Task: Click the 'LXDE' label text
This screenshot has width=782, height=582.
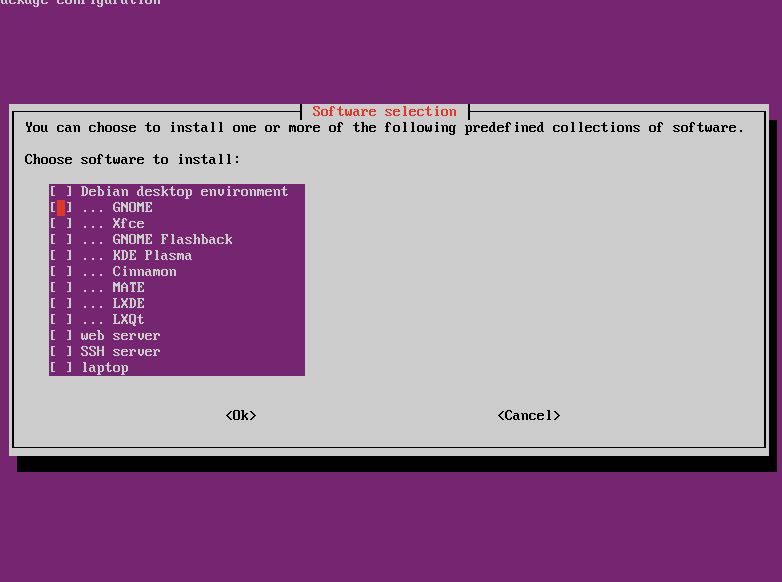Action: click(x=128, y=303)
